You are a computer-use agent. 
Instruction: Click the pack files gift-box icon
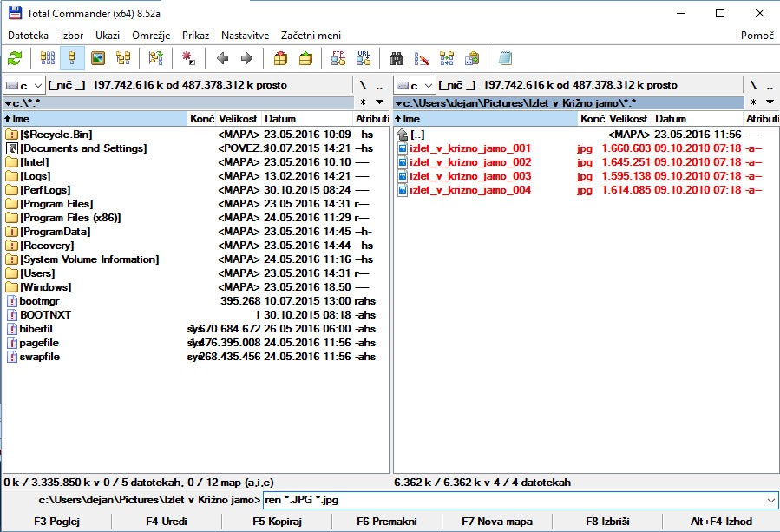click(280, 58)
